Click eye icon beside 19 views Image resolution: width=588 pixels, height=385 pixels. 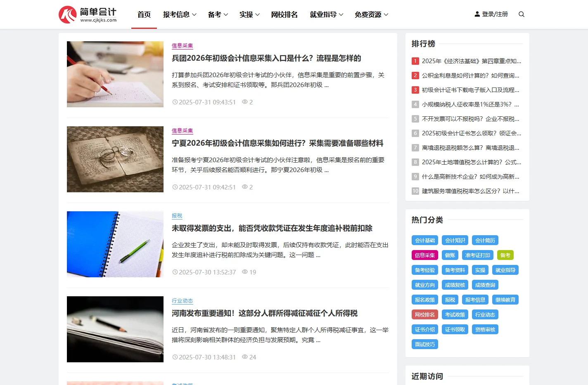(245, 272)
